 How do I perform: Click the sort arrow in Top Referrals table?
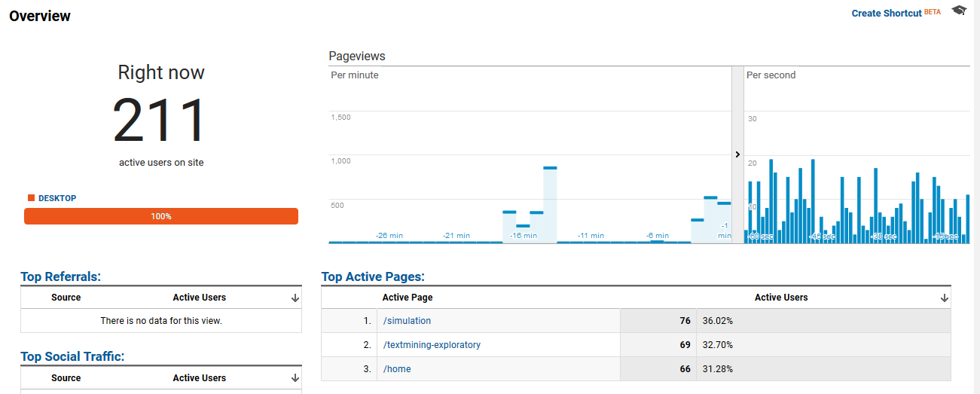point(295,298)
